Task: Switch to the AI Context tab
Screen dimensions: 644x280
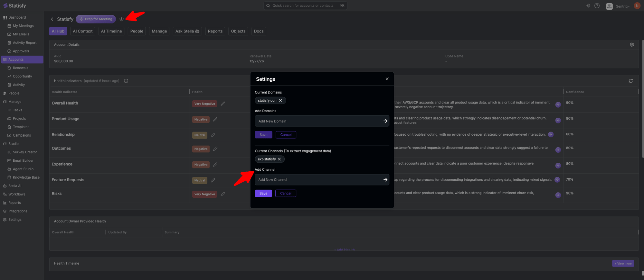Action: pos(83,31)
